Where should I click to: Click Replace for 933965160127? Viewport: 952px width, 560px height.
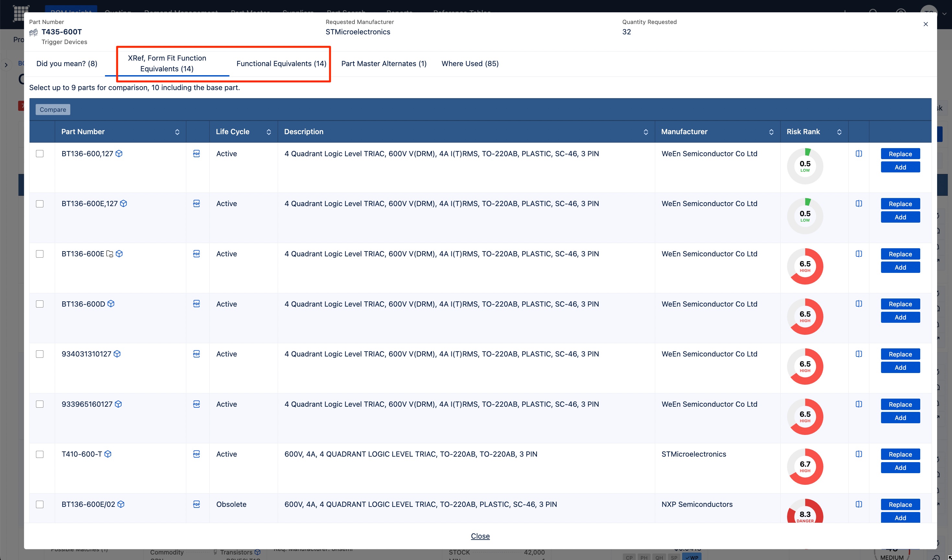coord(900,404)
